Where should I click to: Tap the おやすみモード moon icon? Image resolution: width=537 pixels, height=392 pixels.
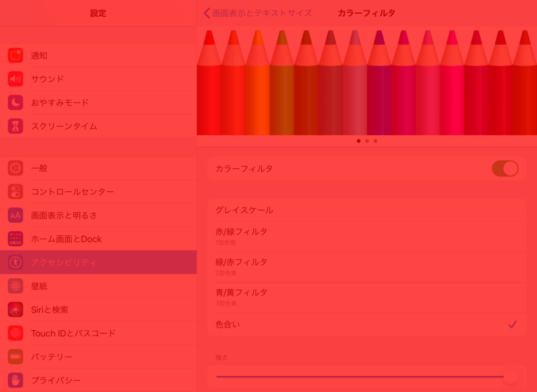[x=15, y=103]
